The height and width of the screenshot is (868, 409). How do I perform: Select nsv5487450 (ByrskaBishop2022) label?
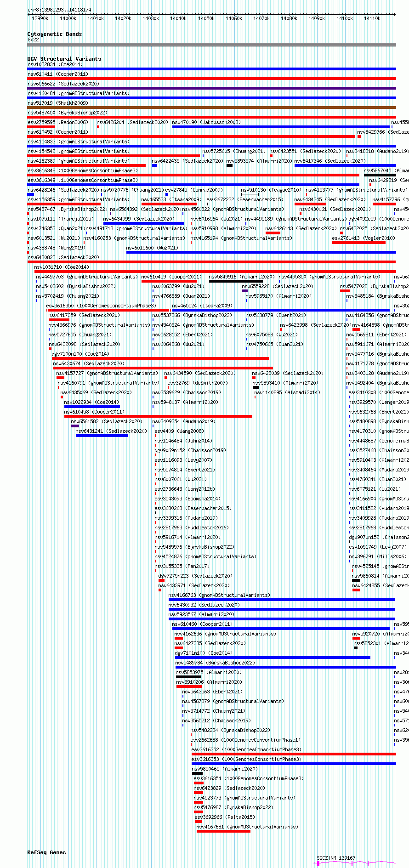(x=68, y=113)
